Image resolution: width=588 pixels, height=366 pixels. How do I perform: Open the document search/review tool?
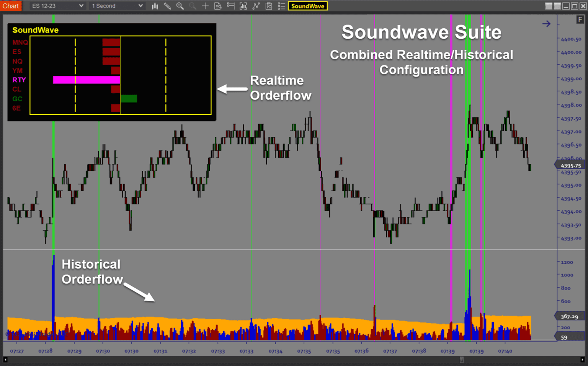[x=218, y=6]
